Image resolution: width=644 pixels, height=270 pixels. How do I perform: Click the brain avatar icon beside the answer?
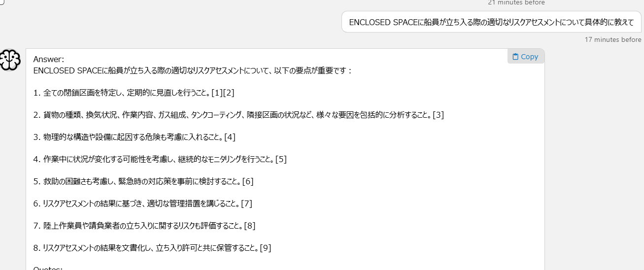coord(9,60)
